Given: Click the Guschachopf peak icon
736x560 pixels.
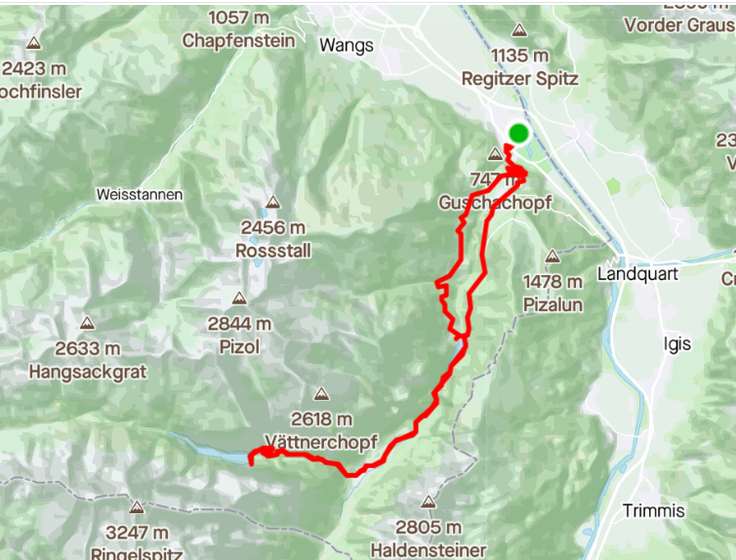Looking at the screenshot, I should pos(495,154).
